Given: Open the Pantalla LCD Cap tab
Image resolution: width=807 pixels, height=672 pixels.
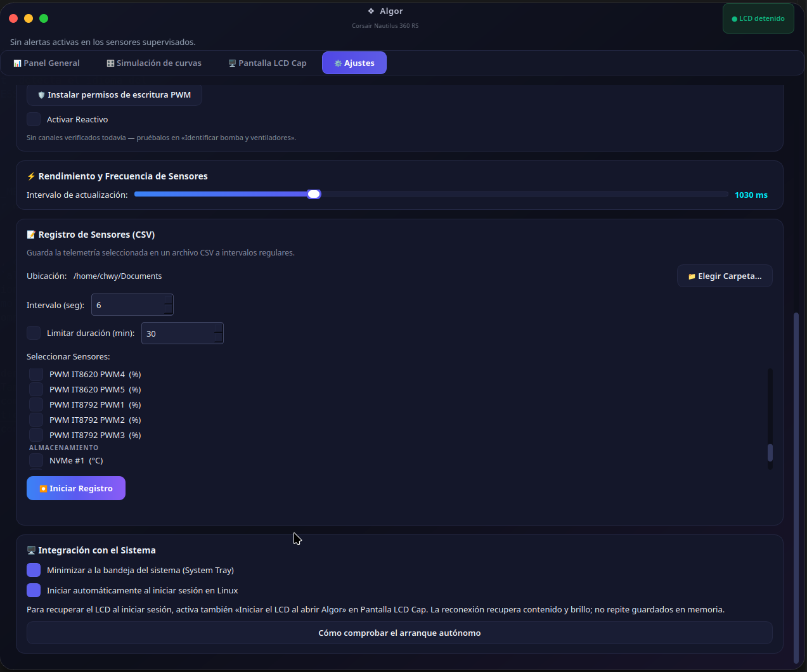Looking at the screenshot, I should [x=268, y=63].
